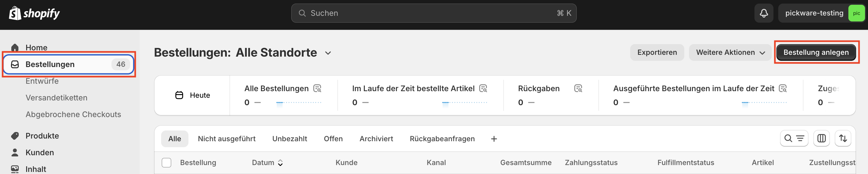Open search and filter icon above the order list

click(x=794, y=138)
